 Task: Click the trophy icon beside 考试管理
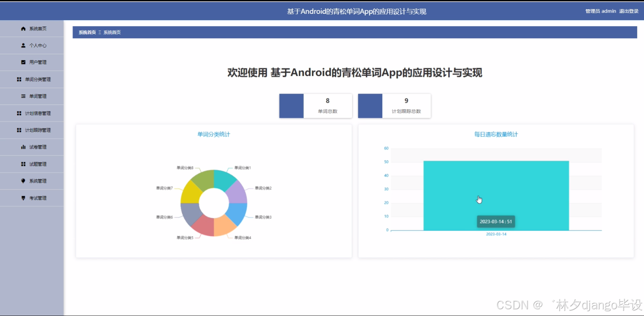23,198
